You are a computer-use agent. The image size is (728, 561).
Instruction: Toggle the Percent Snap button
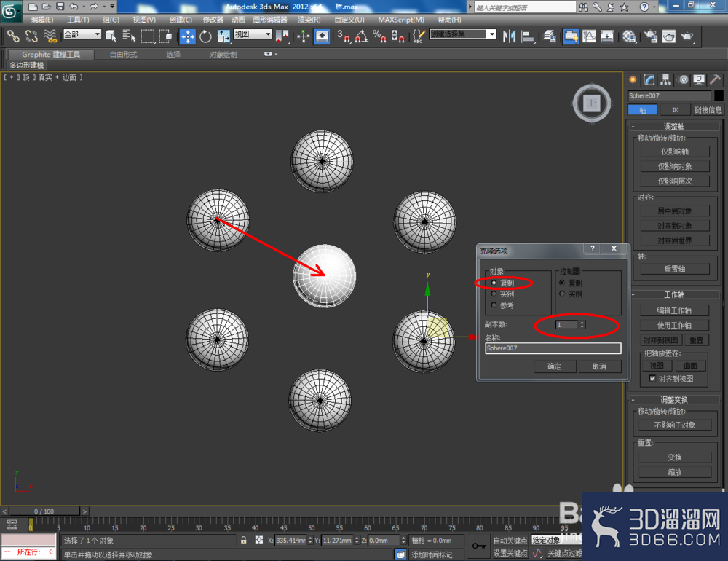(379, 36)
